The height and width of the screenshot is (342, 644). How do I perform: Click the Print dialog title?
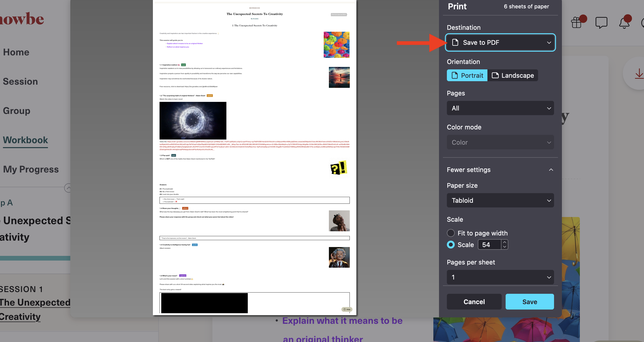point(457,6)
